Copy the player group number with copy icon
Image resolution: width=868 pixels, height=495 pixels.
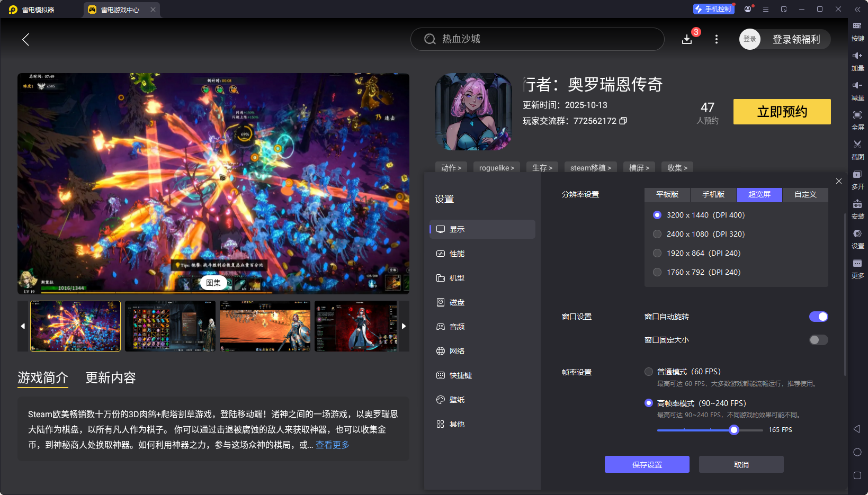point(623,121)
